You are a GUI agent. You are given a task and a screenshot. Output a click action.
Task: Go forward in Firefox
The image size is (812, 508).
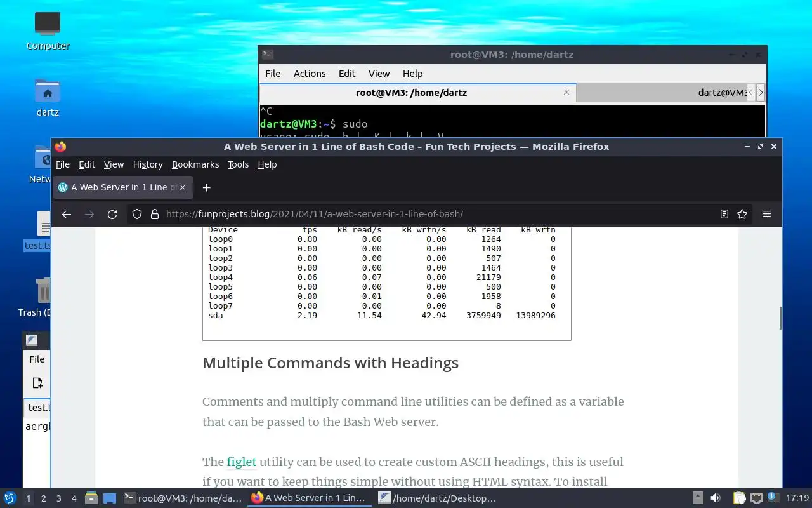click(89, 215)
